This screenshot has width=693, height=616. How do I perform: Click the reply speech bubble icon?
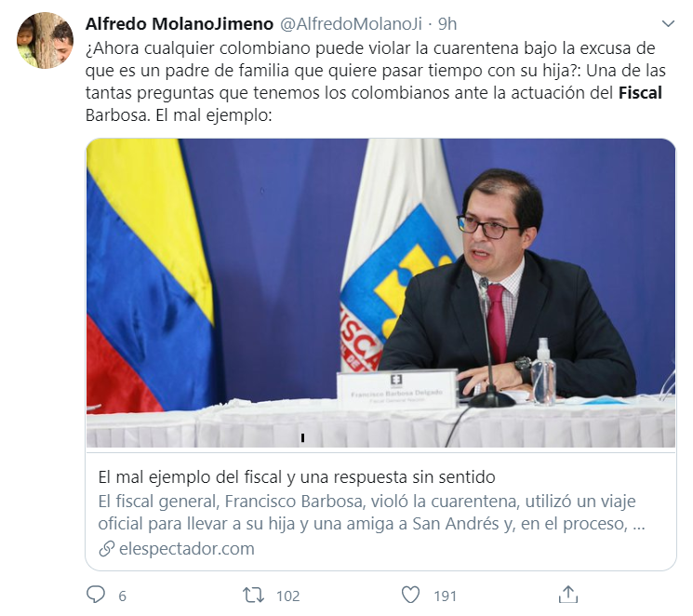[x=96, y=595]
